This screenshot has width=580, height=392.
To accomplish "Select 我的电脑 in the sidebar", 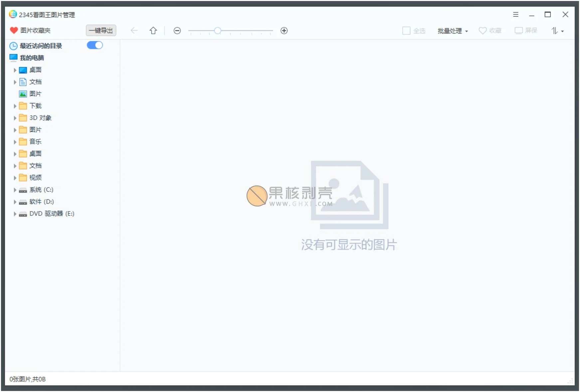I will [32, 58].
